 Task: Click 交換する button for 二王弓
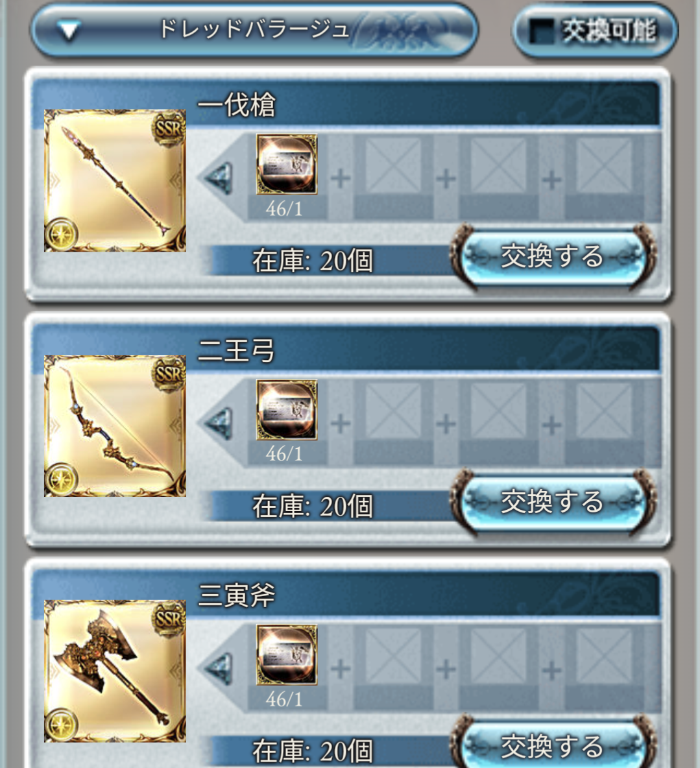click(553, 501)
